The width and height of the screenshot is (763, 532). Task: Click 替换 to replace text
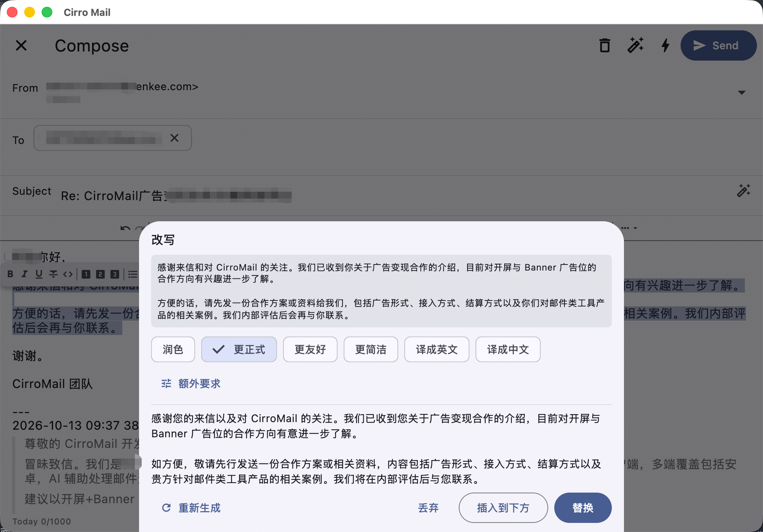[583, 508]
